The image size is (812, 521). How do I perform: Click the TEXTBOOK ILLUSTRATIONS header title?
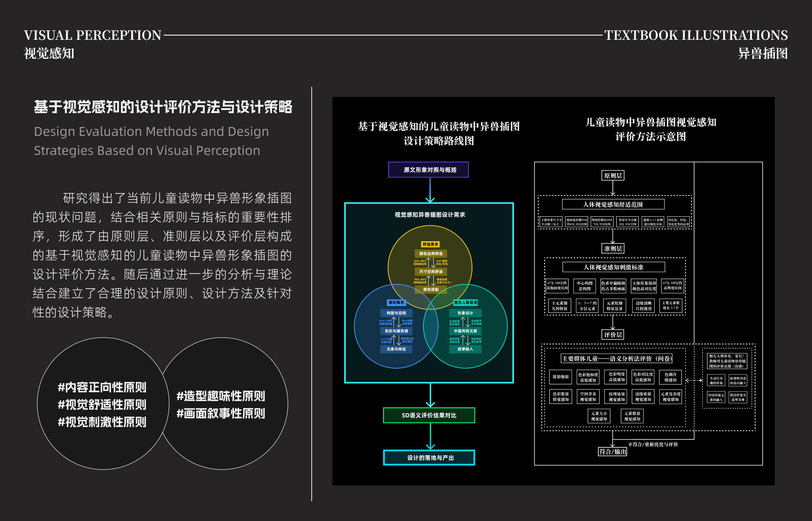pyautogui.click(x=696, y=35)
